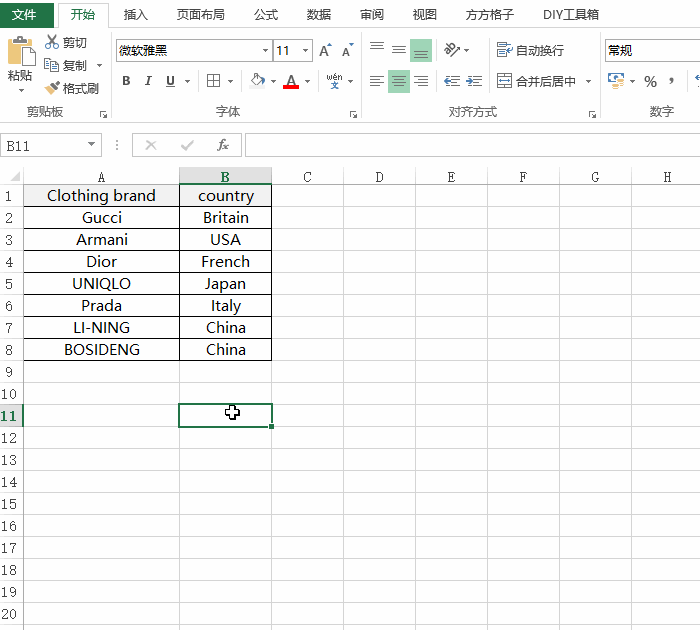Switch to the 数据 Data tab

coord(319,15)
